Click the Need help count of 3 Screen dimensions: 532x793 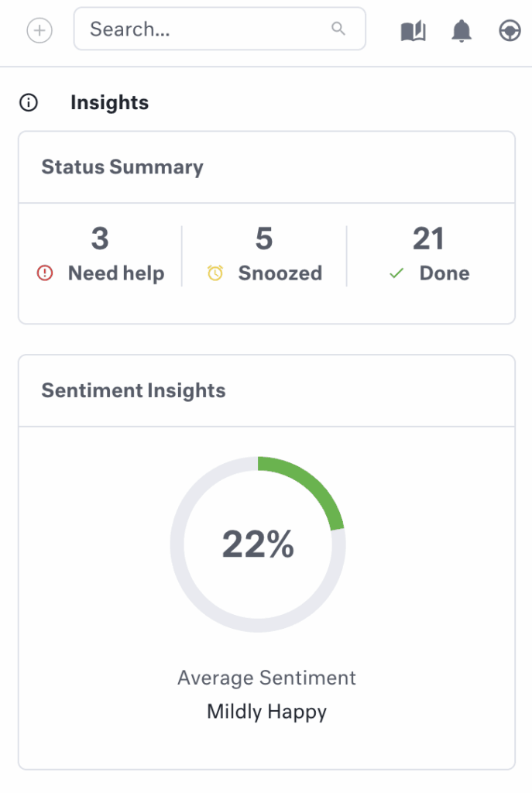[x=100, y=239]
